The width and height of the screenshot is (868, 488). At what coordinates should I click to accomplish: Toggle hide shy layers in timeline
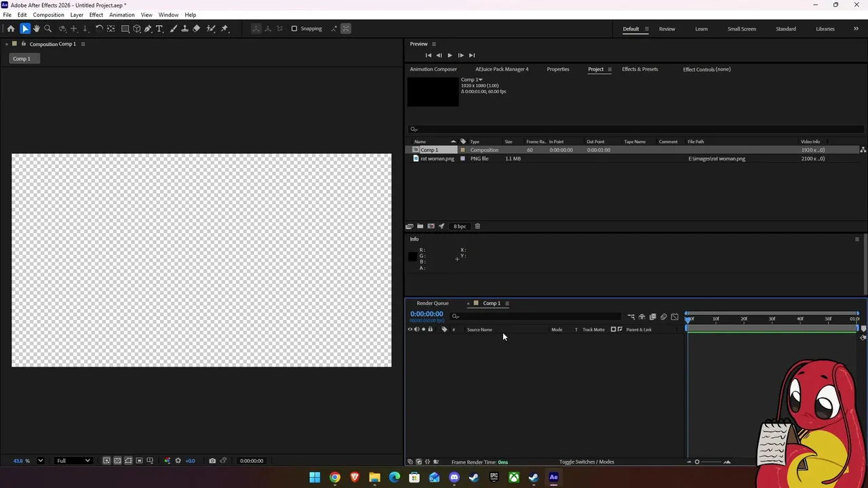(642, 317)
